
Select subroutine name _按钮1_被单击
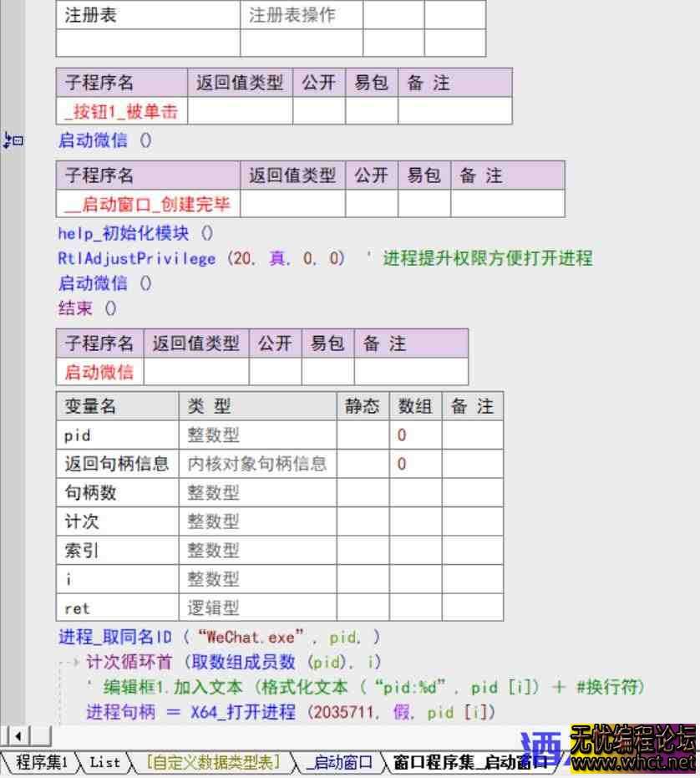(122, 111)
